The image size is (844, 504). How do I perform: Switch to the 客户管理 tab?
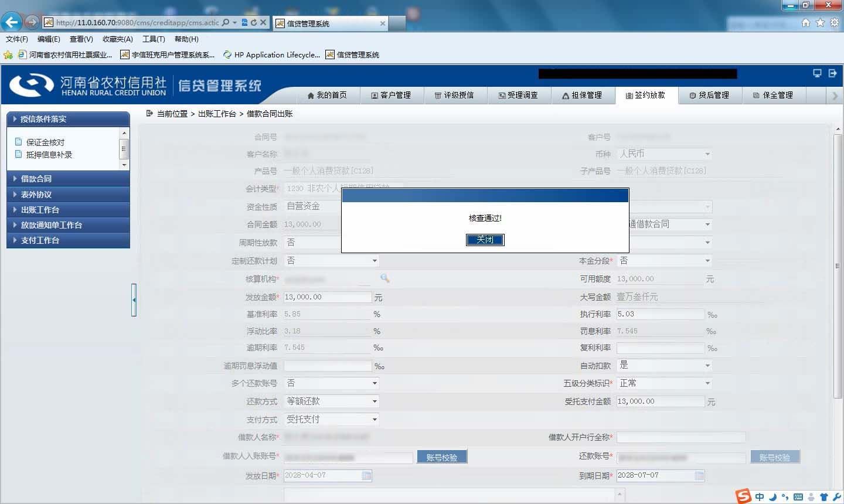point(392,95)
